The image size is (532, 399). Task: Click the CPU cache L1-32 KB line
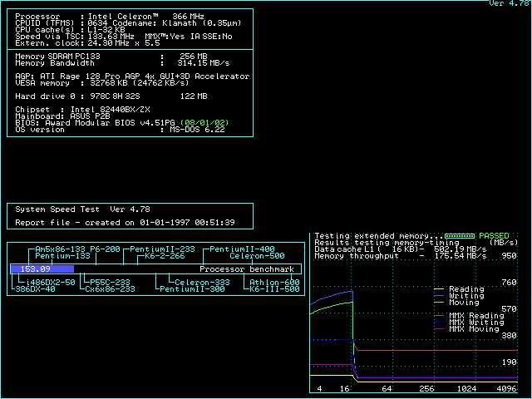click(70, 30)
